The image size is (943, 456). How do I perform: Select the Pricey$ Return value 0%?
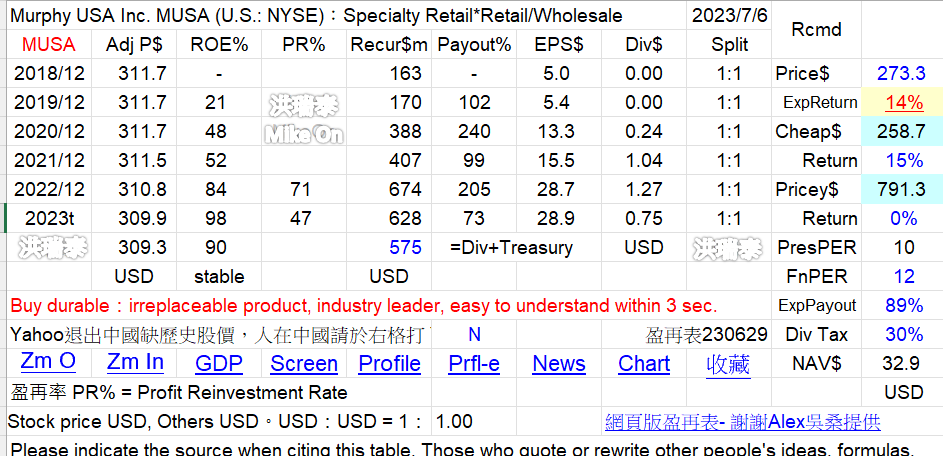pos(901,218)
